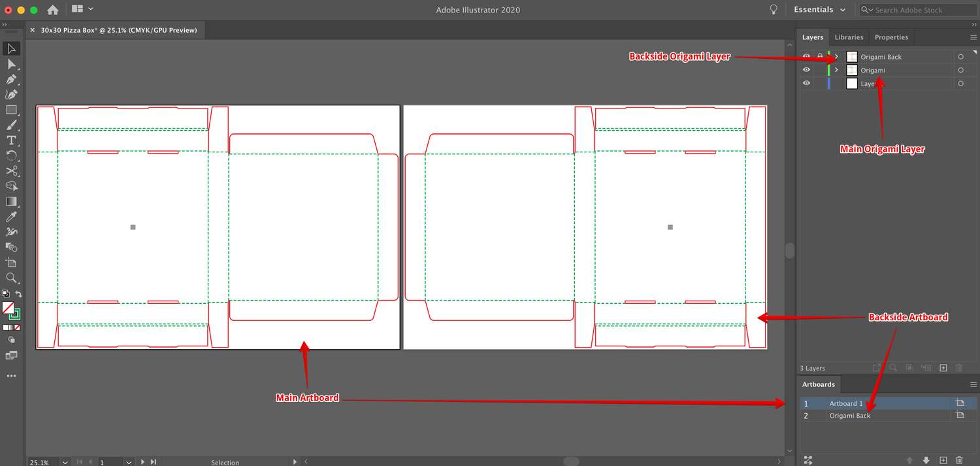Image resolution: width=980 pixels, height=466 pixels.
Task: Choose the Rotate tool
Action: pos(11,156)
